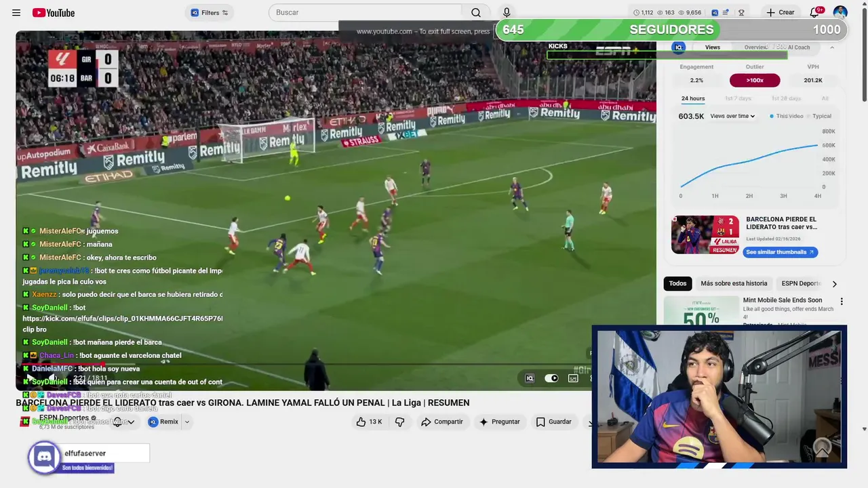This screenshot has width=868, height=488.
Task: Click the 603.5K views count
Action: (x=691, y=117)
